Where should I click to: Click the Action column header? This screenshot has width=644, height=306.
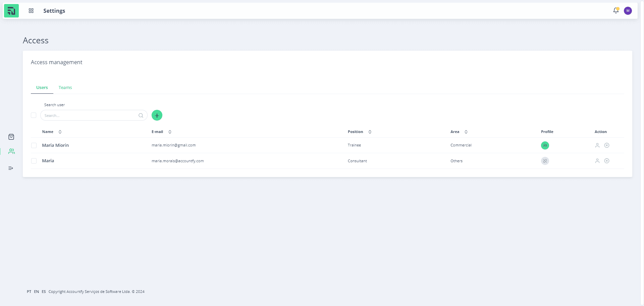pyautogui.click(x=601, y=132)
